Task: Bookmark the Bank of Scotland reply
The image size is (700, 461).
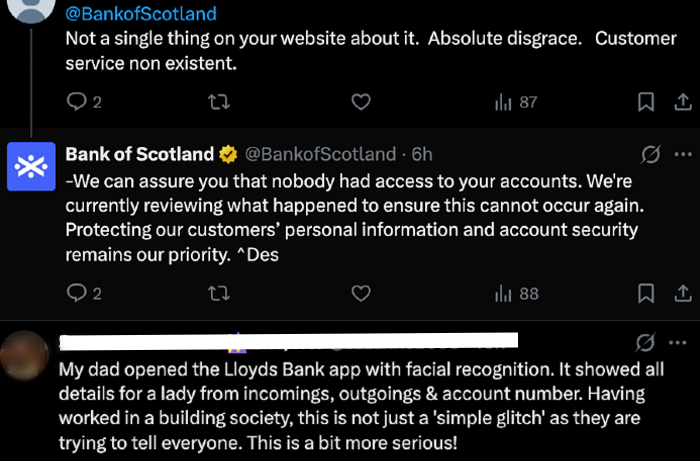Action: pyautogui.click(x=646, y=293)
